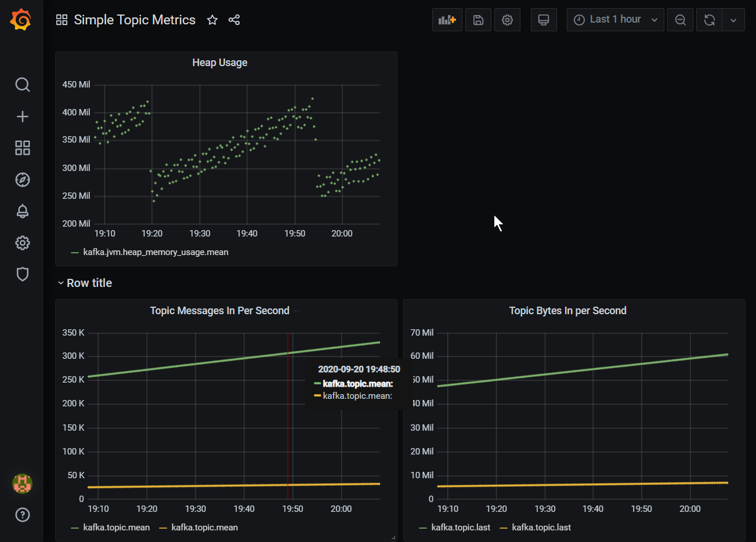Viewport: 756px width, 542px height.
Task: Open the Dashboards grid icon in sidebar
Action: point(22,148)
